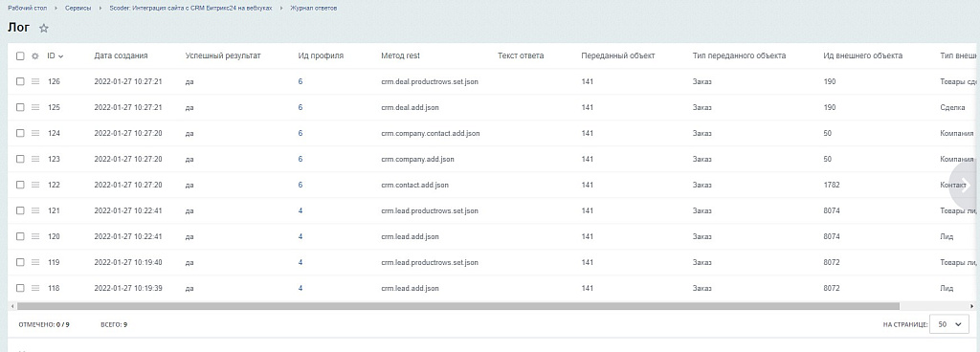The image size is (980, 352).
Task: Open row actions menu for ID 126
Action: 35,81
